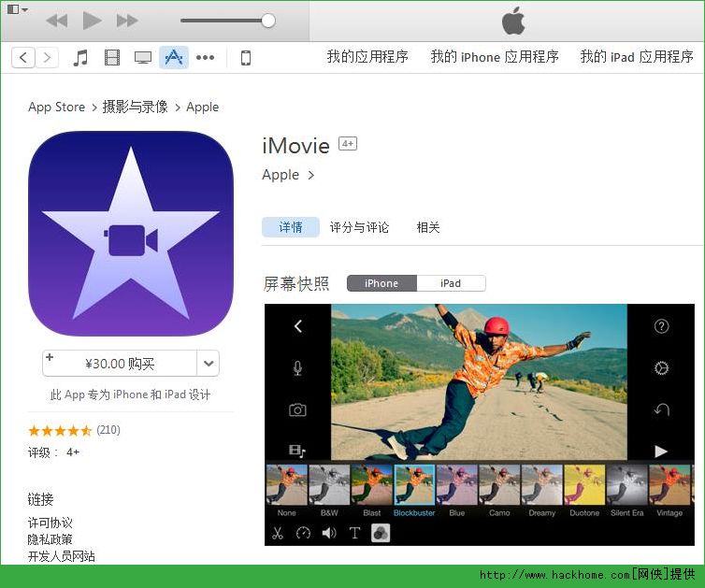Click back chevron in iMovie screenshot

tap(297, 326)
